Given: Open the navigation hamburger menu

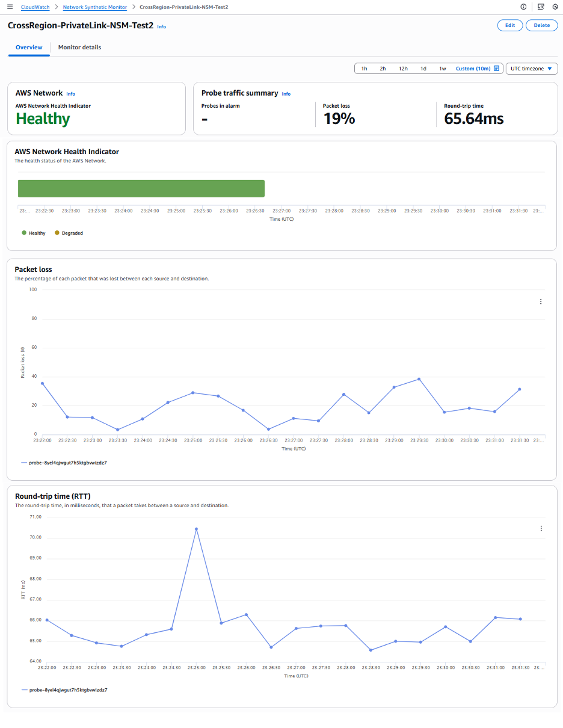Looking at the screenshot, I should (9, 7).
